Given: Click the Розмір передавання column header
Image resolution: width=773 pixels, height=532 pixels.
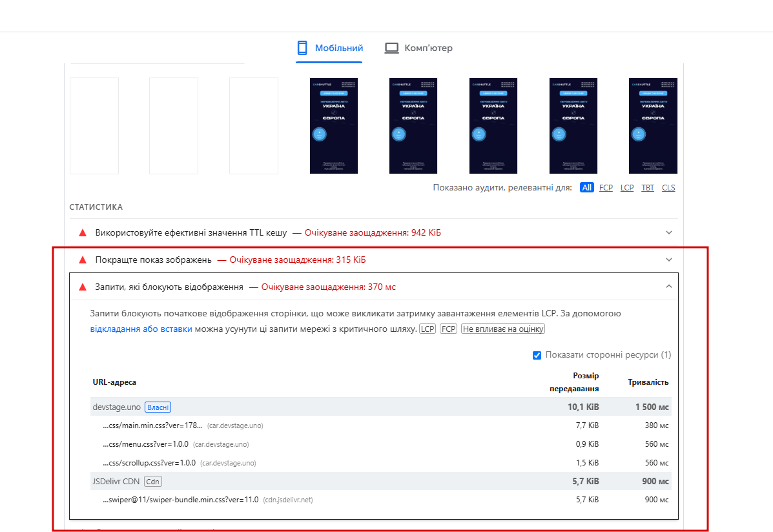Looking at the screenshot, I should point(574,382).
